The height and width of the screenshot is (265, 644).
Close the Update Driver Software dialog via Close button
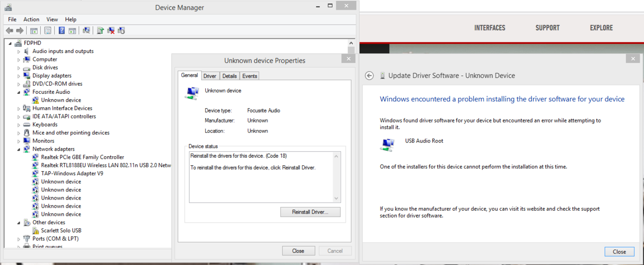[x=619, y=252]
